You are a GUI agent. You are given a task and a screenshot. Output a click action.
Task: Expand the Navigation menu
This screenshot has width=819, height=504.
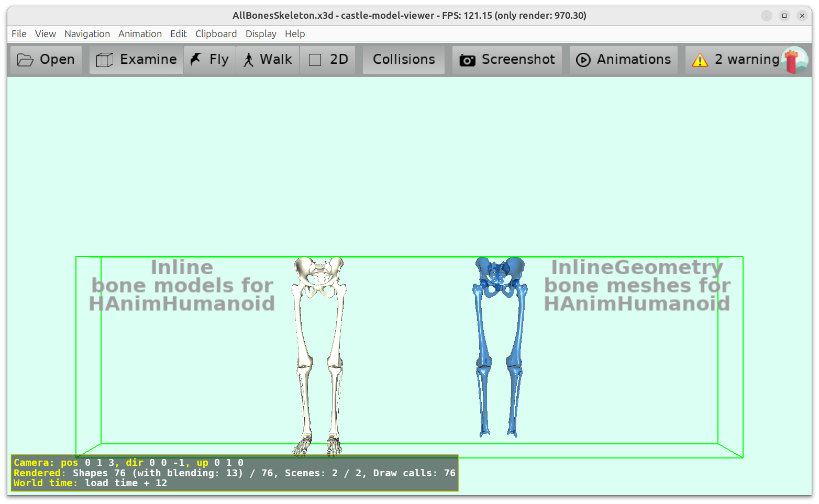pos(87,33)
